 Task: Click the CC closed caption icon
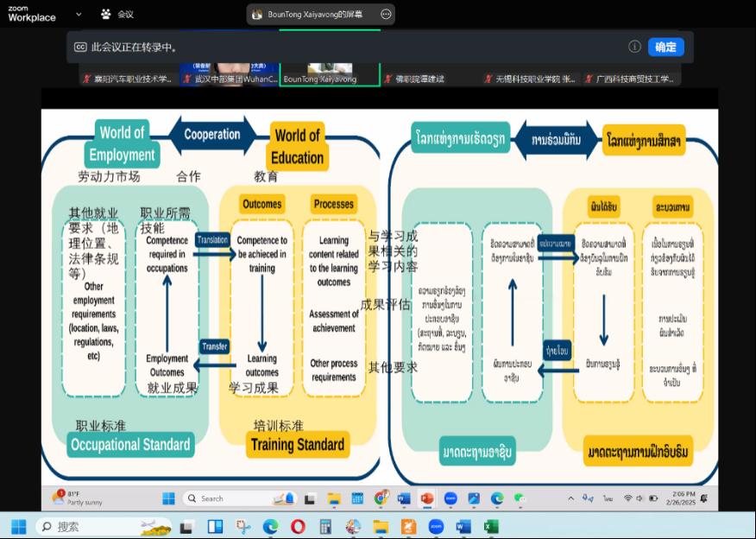pyautogui.click(x=80, y=48)
